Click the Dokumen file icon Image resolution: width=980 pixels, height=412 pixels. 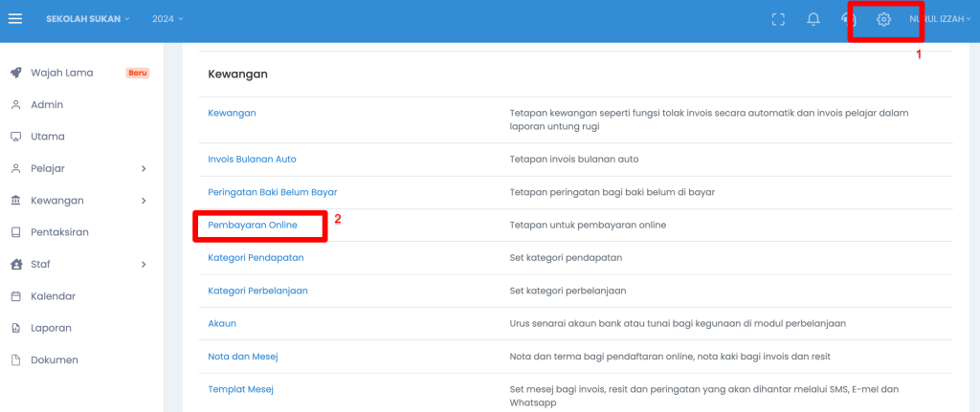[16, 360]
